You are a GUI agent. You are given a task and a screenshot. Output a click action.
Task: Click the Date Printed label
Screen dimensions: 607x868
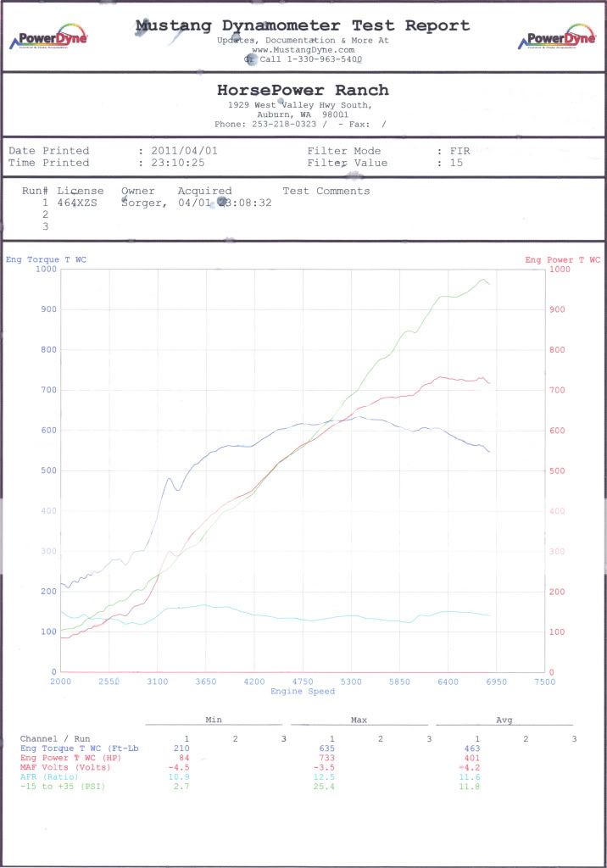48,151
